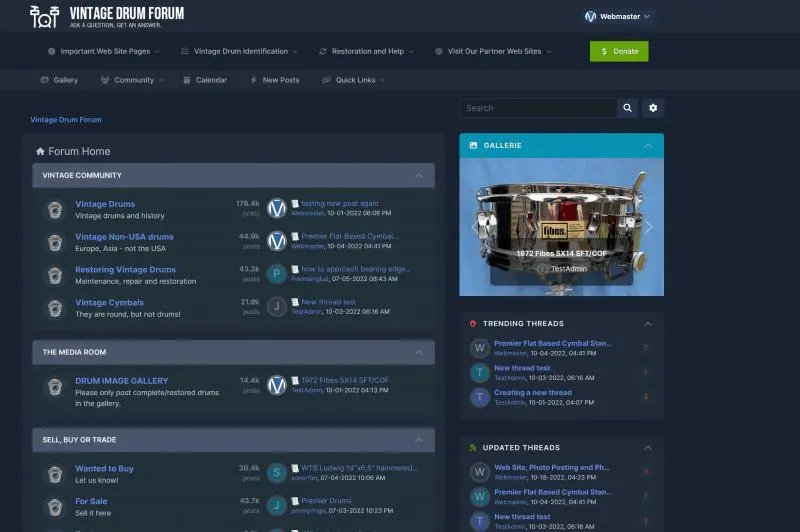Open the Vintage Drums forum link

pos(105,204)
